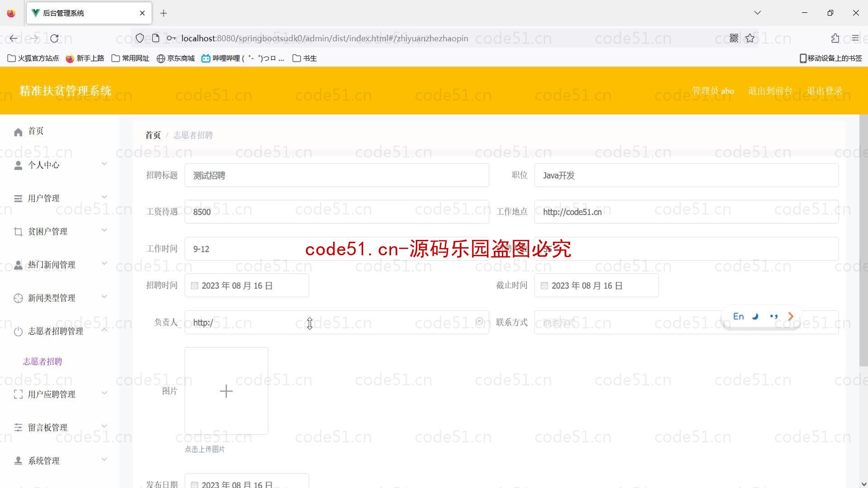The image size is (868, 488).
Task: Click the sliders icon beside 留言板管理
Action: point(18,427)
